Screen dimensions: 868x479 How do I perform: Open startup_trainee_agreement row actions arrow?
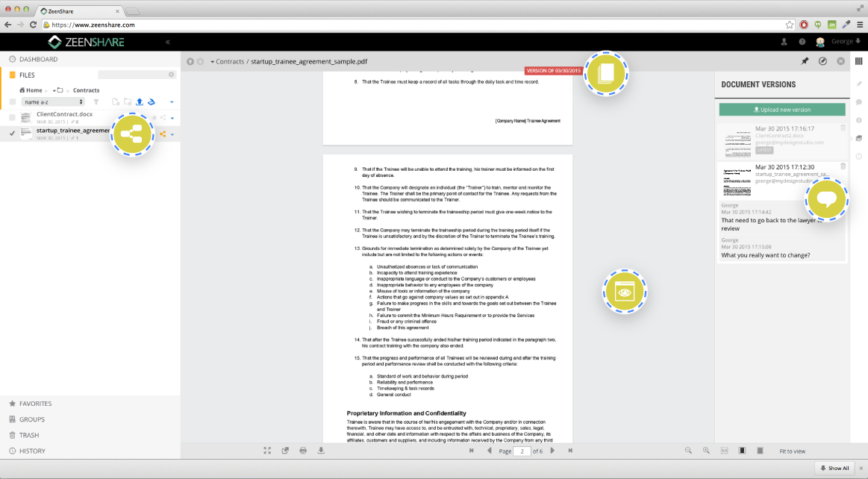172,134
